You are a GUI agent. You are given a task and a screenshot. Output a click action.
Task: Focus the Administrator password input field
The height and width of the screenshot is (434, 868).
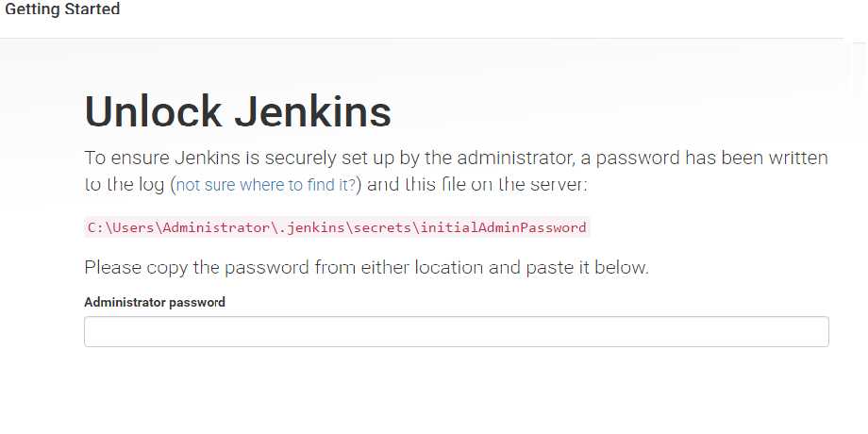pos(456,331)
